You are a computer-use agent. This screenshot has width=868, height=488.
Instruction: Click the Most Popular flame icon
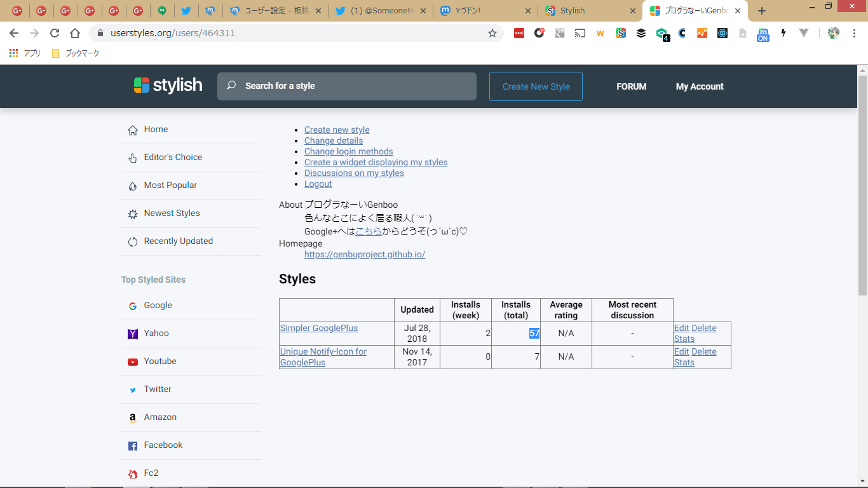(133, 186)
